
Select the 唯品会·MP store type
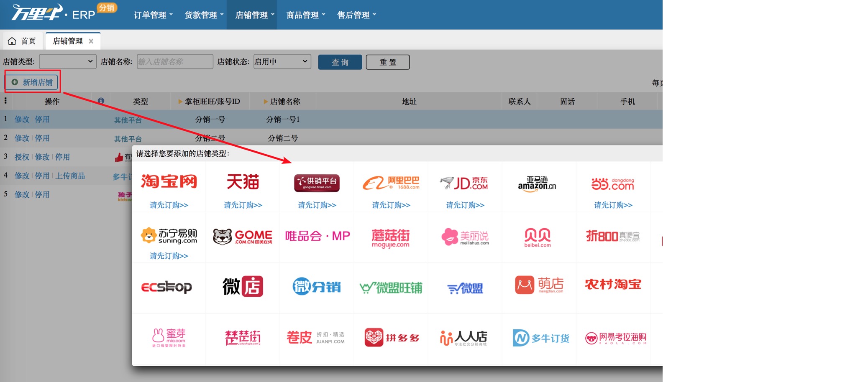[x=317, y=236]
